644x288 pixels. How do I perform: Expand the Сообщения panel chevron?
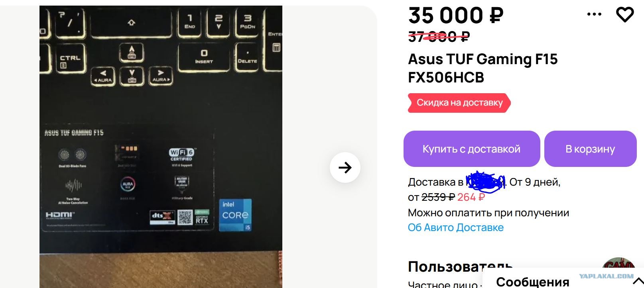click(x=638, y=282)
